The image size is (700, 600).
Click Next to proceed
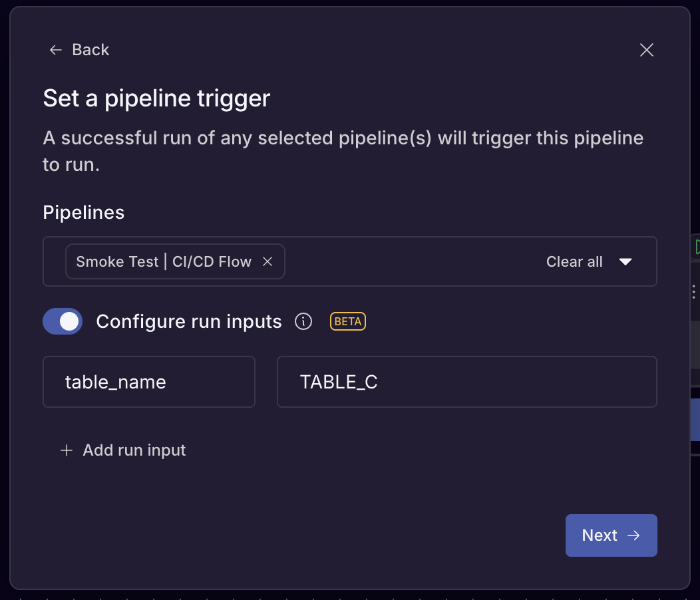[611, 535]
